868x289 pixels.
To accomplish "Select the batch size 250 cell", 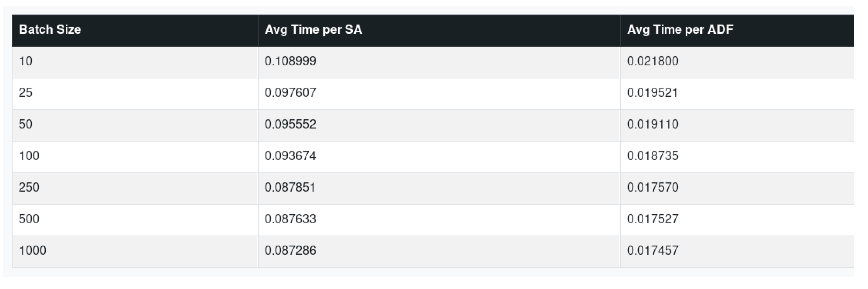I will click(x=29, y=187).
